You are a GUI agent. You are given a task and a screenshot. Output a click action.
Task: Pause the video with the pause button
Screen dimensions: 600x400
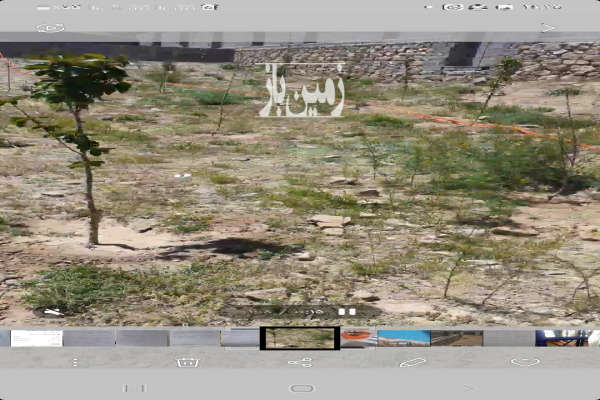coord(347,312)
